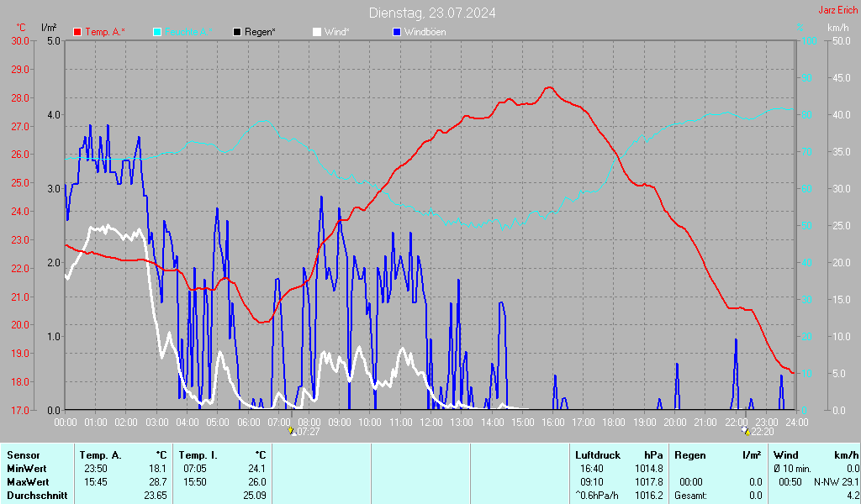Click the '50.0' km/h axis label
The height and width of the screenshot is (504, 861).
841,41
